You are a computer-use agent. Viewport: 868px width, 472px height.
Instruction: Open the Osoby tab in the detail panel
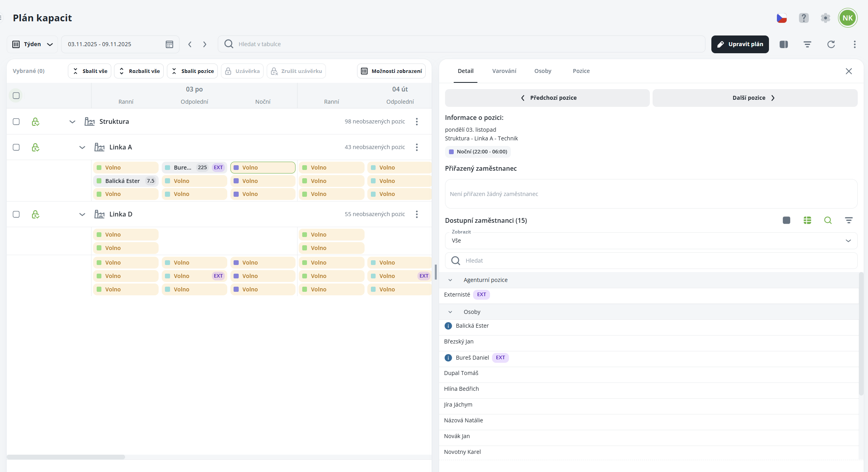click(542, 71)
